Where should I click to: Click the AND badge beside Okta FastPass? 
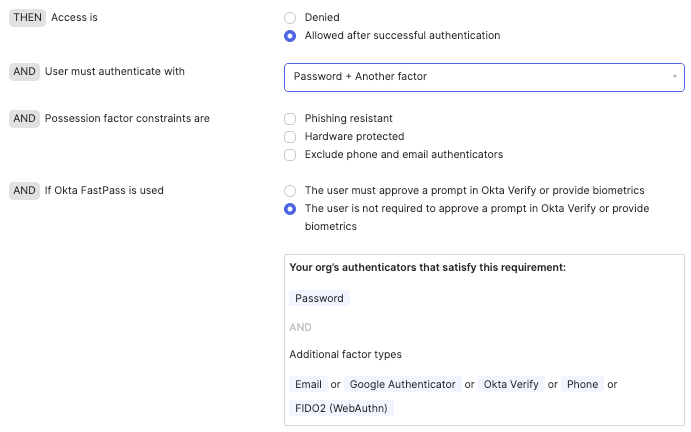(23, 191)
